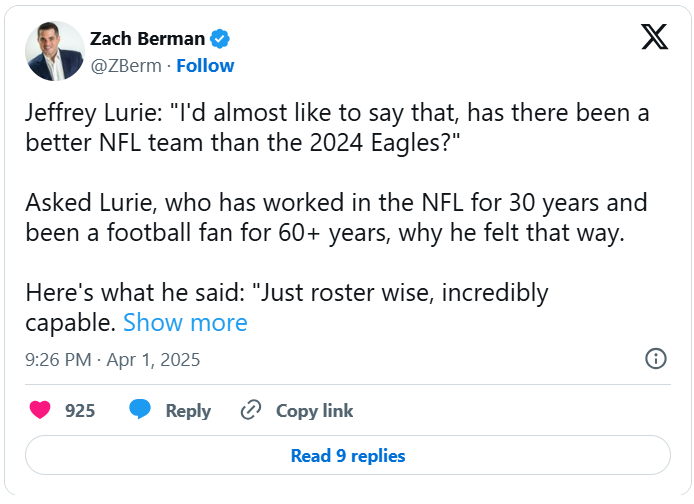Click the Zach Berman display name

pyautogui.click(x=147, y=39)
